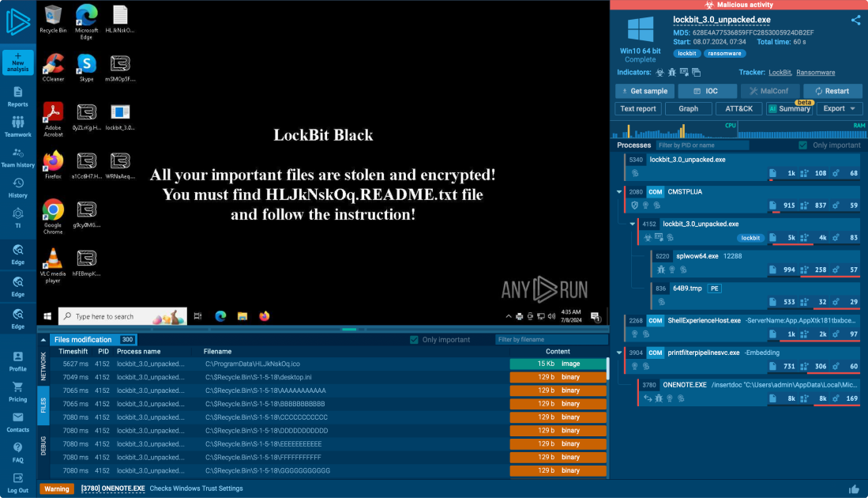Open Profile in the sidebar
The width and height of the screenshot is (868, 498).
click(x=17, y=361)
